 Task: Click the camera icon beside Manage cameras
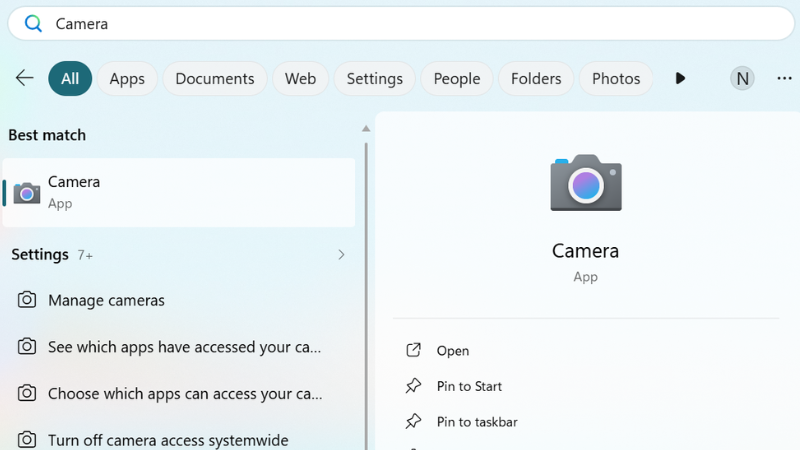pyautogui.click(x=27, y=299)
